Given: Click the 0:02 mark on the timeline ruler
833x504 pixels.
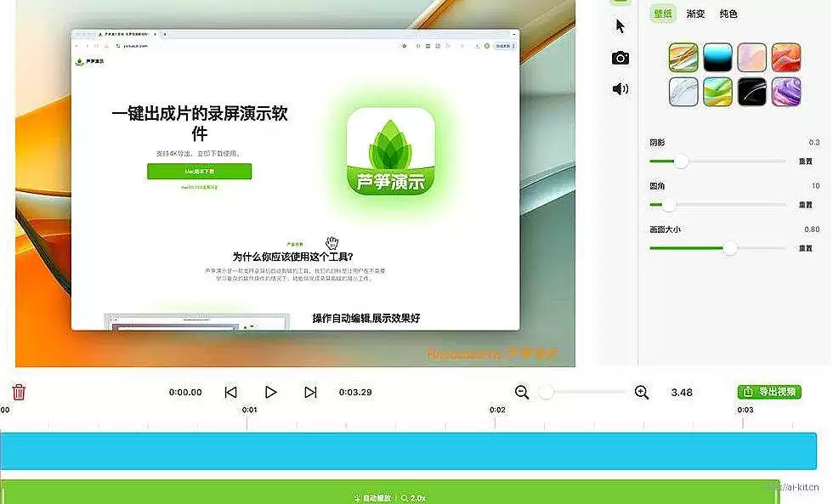Looking at the screenshot, I should click(x=497, y=410).
